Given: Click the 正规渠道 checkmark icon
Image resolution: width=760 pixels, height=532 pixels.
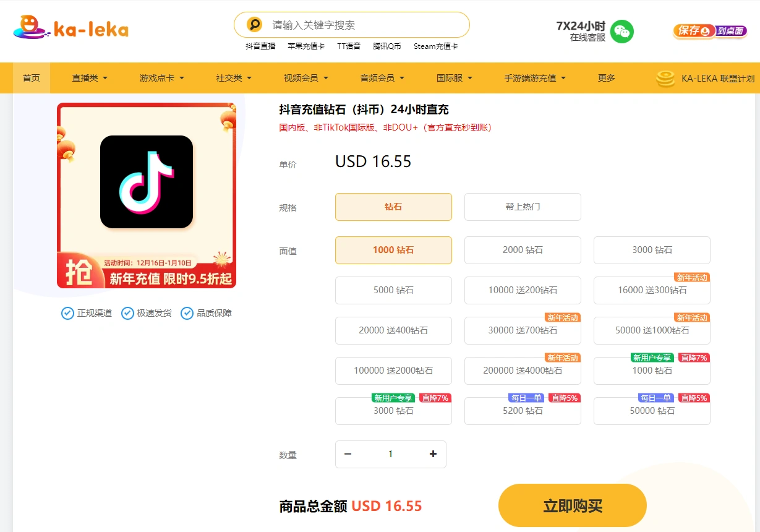Looking at the screenshot, I should pos(67,313).
